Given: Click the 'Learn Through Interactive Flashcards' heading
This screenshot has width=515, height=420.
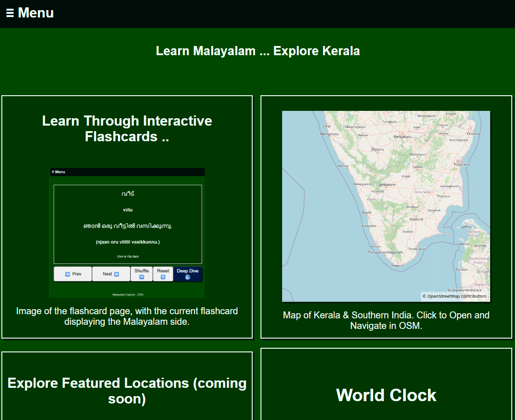Looking at the screenshot, I should [x=127, y=128].
